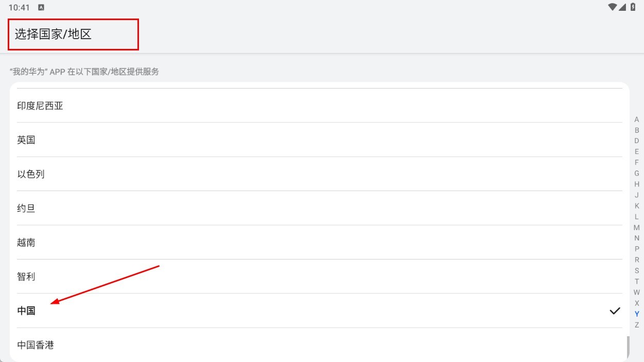Screen dimensions: 644x362
Task: Select 印度尼西亚 from the country list
Action: point(40,106)
